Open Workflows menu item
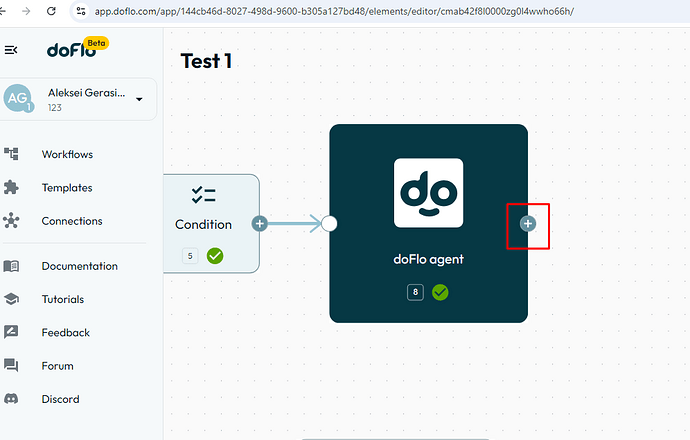690x440 pixels. 67,154
